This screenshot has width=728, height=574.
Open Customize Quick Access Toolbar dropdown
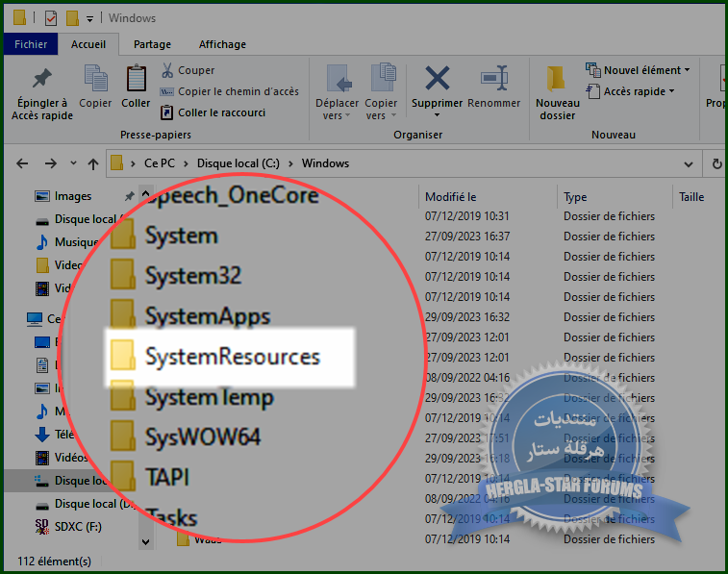pyautogui.click(x=89, y=19)
